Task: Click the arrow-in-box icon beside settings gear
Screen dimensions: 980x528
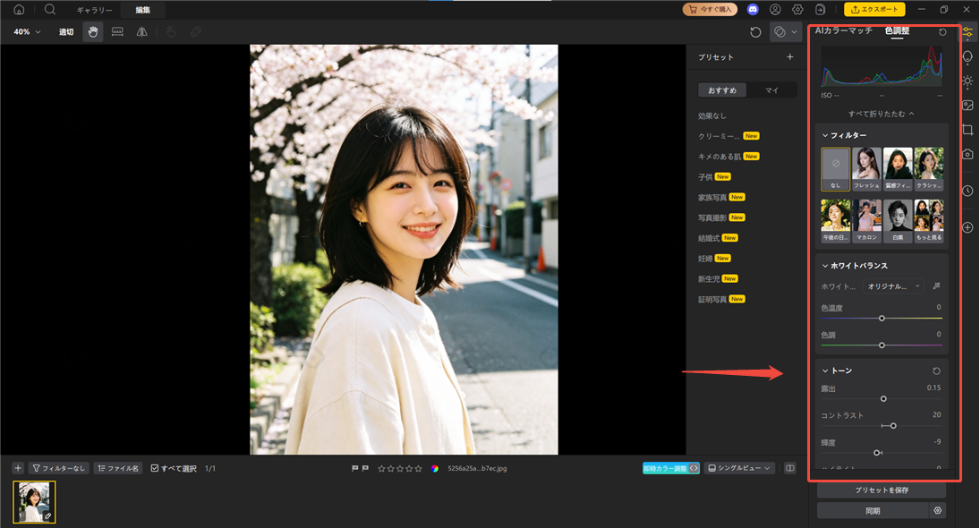Action: click(x=821, y=9)
